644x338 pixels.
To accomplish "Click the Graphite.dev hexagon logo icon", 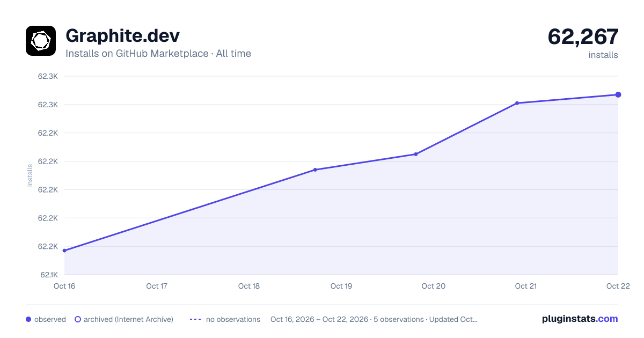I will (41, 41).
